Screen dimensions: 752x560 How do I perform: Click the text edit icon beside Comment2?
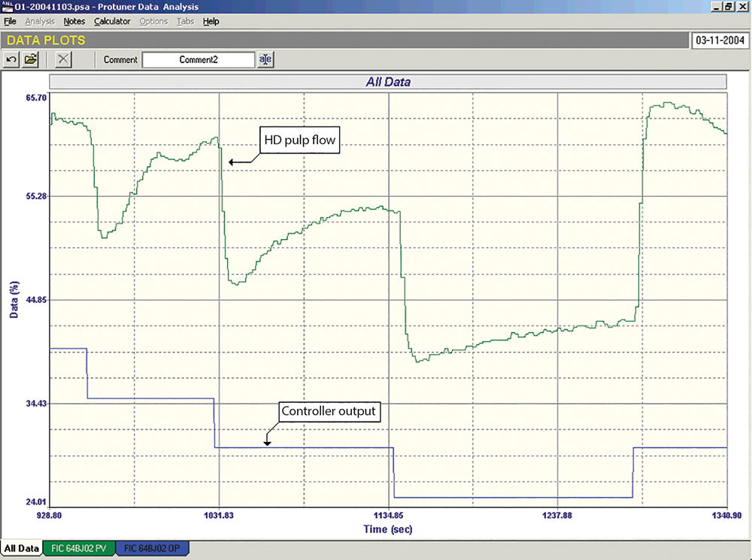265,59
